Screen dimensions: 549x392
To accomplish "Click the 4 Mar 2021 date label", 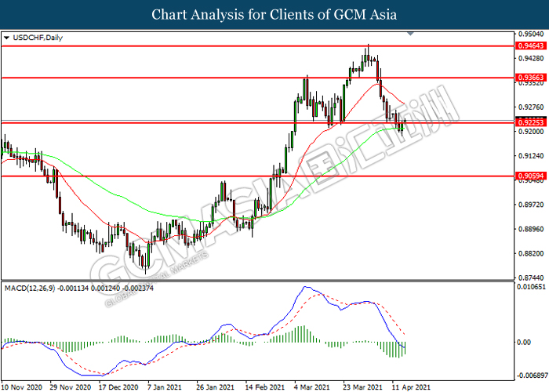I will pos(312,387).
